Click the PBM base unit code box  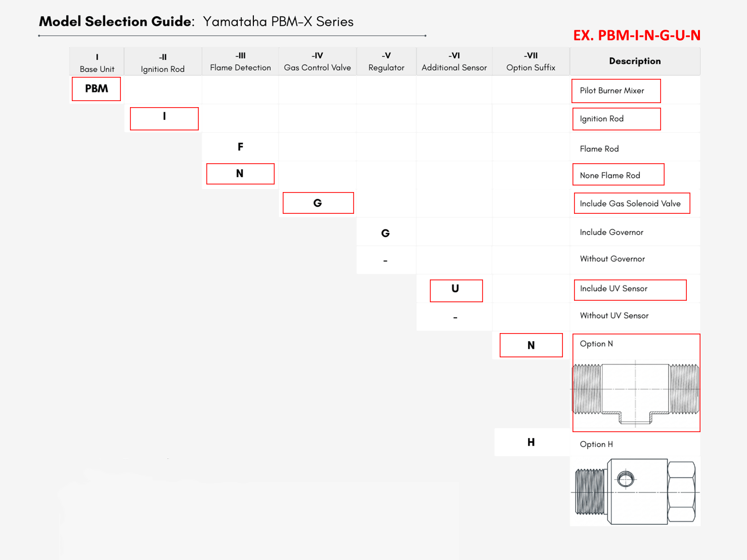coord(96,89)
